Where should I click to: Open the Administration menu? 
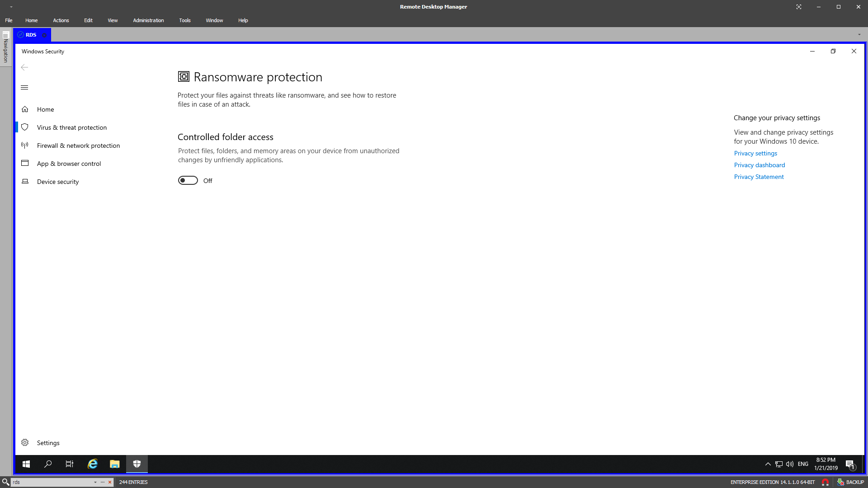click(148, 20)
